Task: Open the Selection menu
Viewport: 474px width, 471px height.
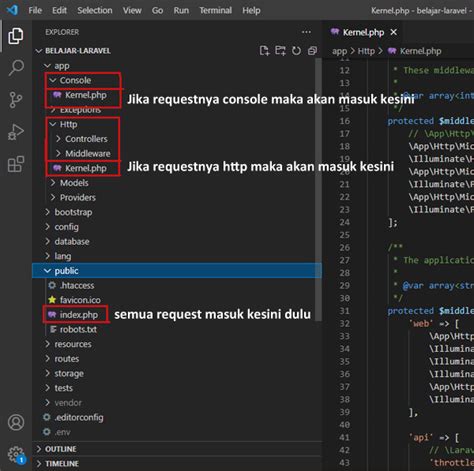Action: tap(95, 10)
